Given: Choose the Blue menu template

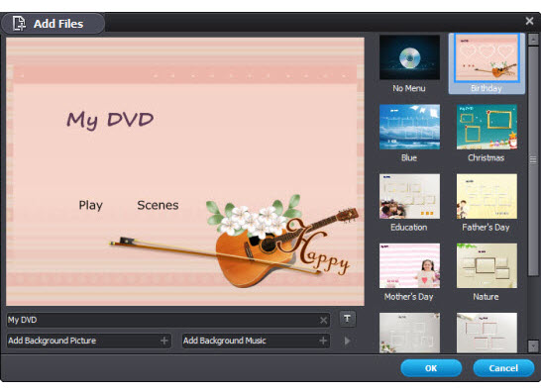Looking at the screenshot, I should point(409,127).
